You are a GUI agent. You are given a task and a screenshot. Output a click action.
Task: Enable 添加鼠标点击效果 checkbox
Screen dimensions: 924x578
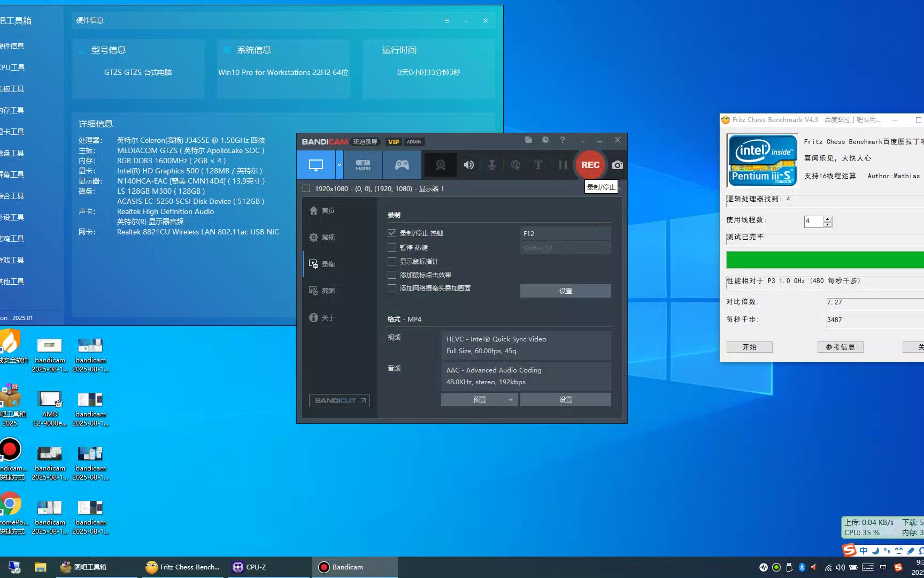(392, 275)
